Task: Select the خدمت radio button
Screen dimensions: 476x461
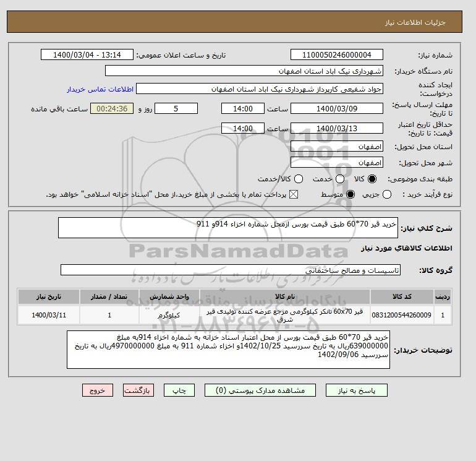Action: [x=340, y=179]
